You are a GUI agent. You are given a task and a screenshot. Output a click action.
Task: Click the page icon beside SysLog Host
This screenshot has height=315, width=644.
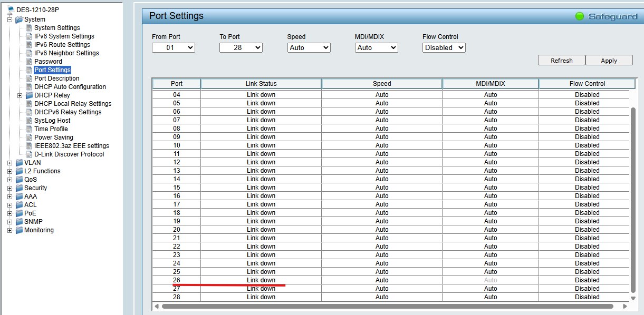(30, 121)
